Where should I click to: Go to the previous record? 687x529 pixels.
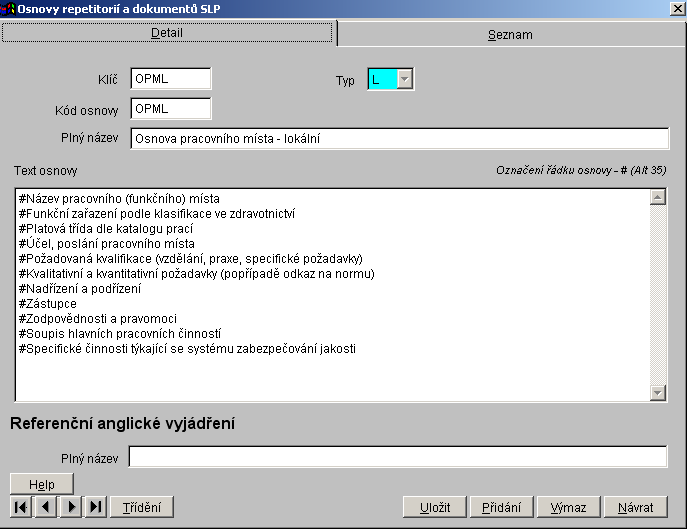click(x=45, y=507)
